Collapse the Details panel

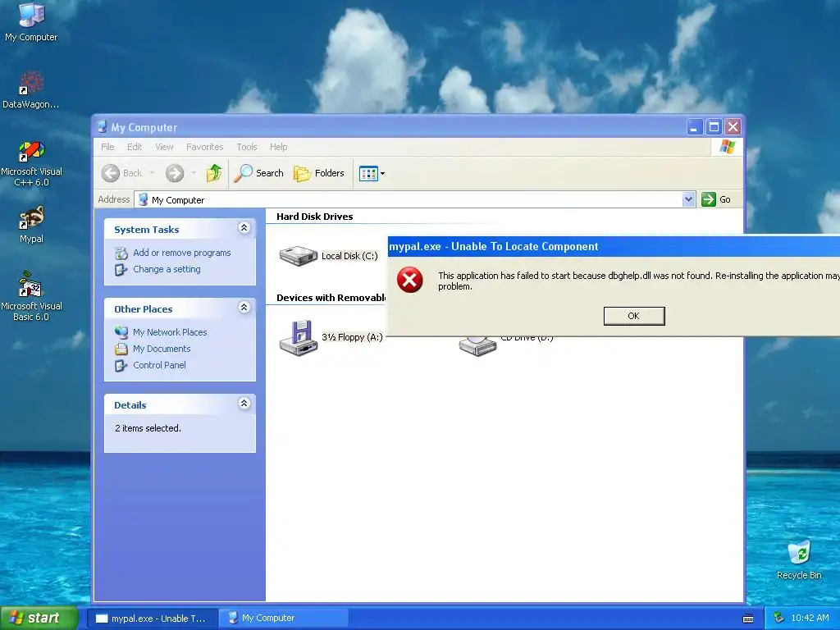244,404
